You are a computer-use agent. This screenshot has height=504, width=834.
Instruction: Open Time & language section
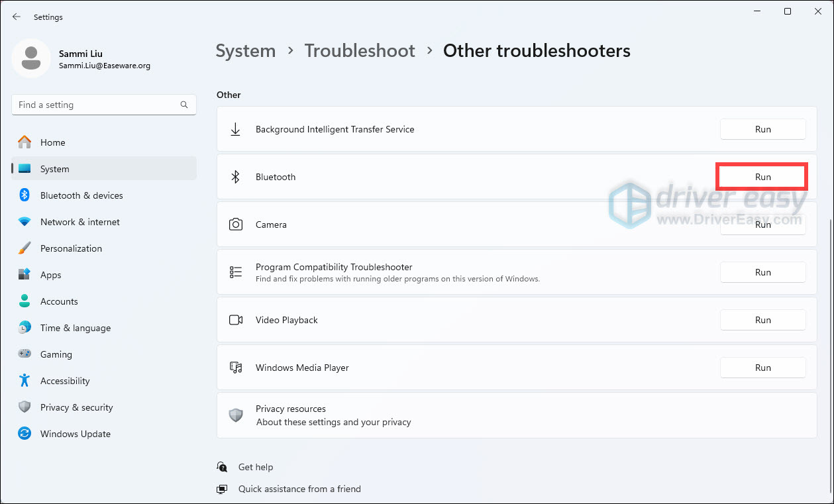tap(75, 328)
